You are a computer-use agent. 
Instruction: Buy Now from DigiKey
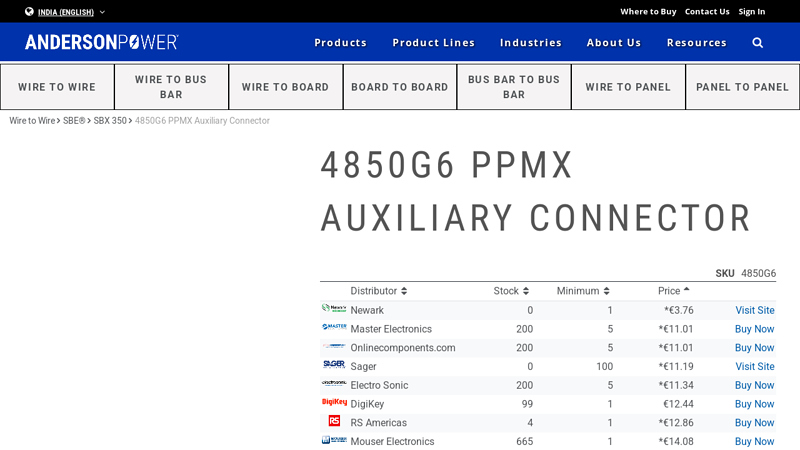point(755,404)
